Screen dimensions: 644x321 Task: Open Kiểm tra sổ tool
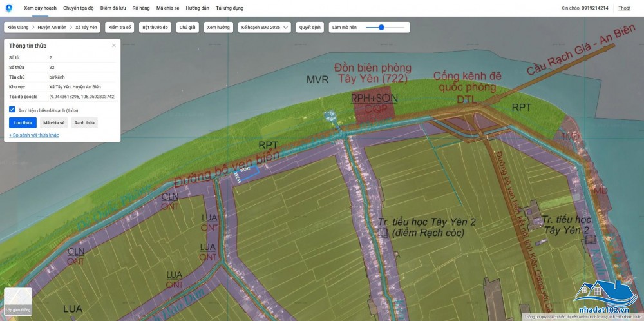[x=120, y=28]
